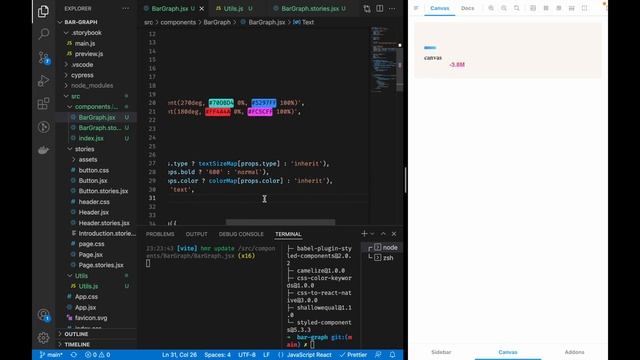Open Storybook bottom Addons tab
The height and width of the screenshot is (360, 640).
point(574,352)
